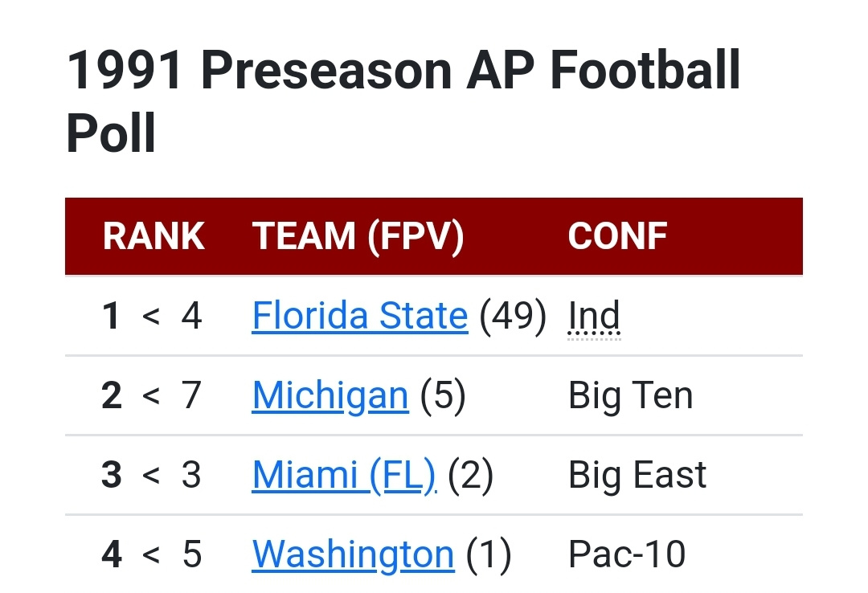Click Washington's (1) first-place votes
The height and width of the screenshot is (593, 868).
(489, 554)
